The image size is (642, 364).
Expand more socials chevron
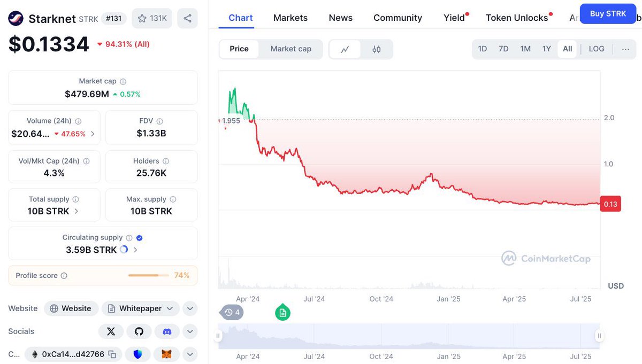[190, 331]
